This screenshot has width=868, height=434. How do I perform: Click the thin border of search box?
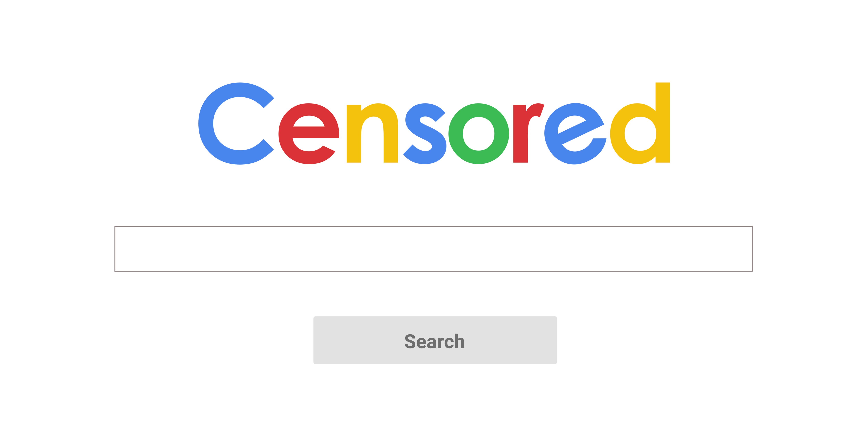(433, 226)
